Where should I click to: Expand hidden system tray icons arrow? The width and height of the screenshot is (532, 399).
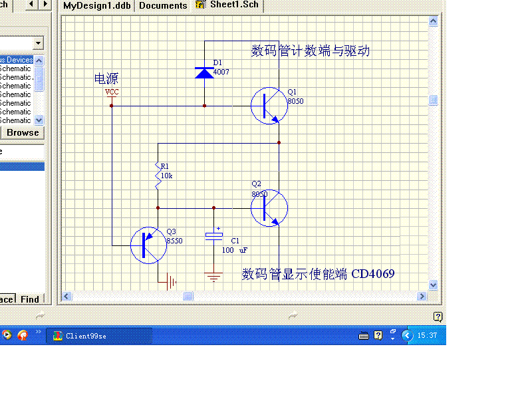pos(407,336)
